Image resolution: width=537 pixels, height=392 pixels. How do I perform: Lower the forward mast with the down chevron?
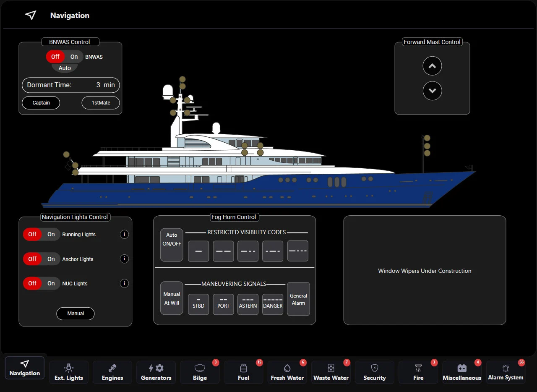tap(432, 91)
